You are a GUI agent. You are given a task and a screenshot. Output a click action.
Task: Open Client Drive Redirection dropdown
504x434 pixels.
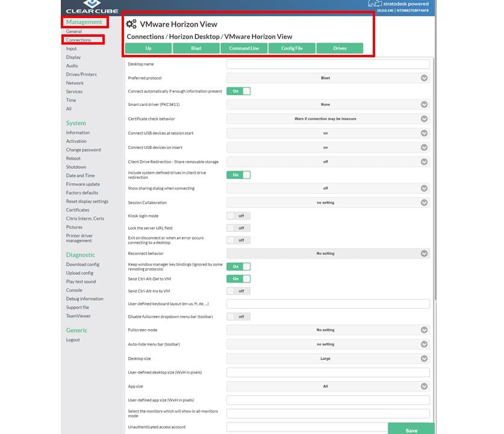328,162
